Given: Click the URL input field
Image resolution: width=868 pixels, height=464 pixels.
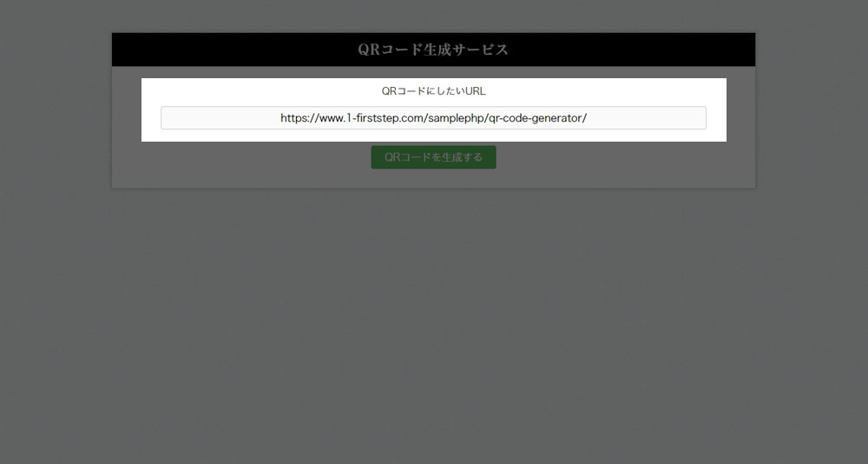Looking at the screenshot, I should point(433,118).
